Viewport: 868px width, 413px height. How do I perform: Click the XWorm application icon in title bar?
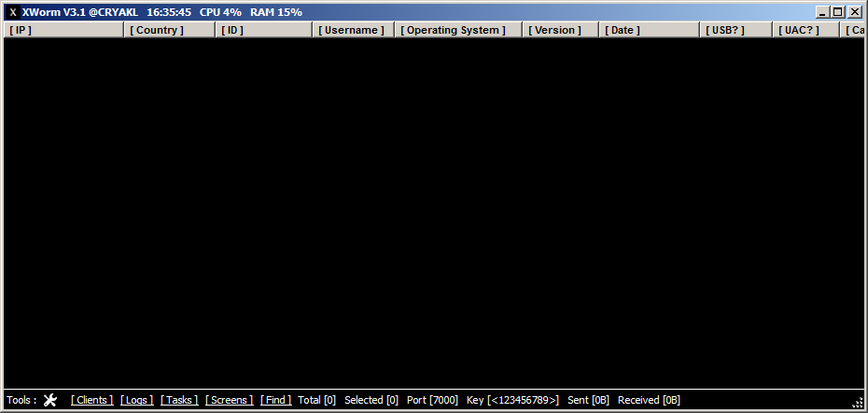(x=13, y=12)
